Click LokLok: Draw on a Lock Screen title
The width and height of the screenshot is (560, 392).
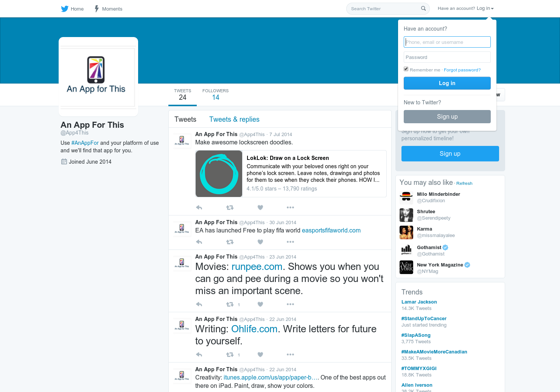288,158
